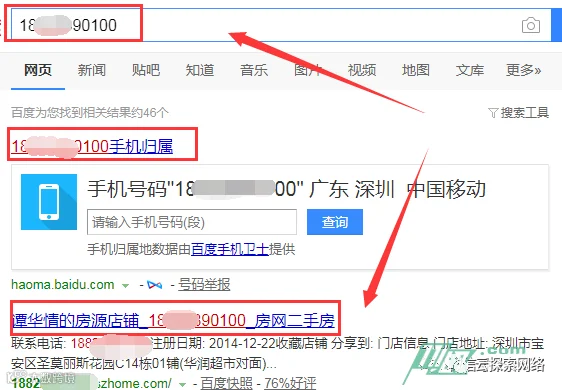Image resolution: width=562 pixels, height=390 pixels.
Task: Open the 百度快照 cached link
Action: [x=226, y=384]
